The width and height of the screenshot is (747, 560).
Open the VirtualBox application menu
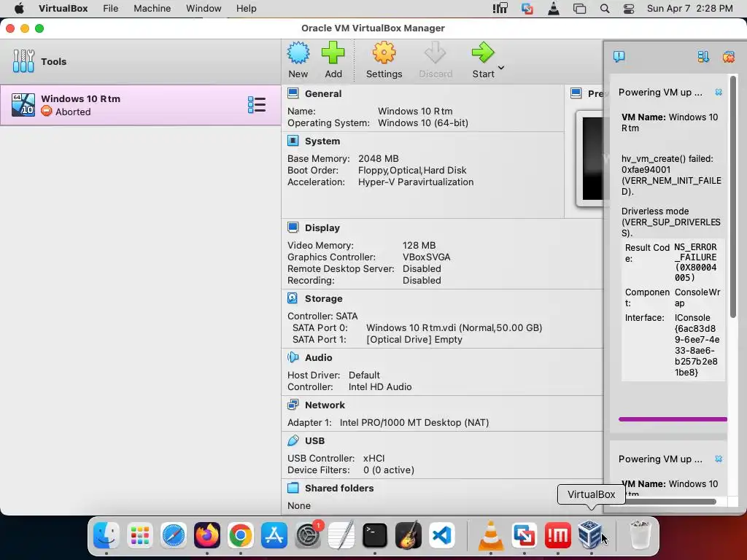pos(63,8)
